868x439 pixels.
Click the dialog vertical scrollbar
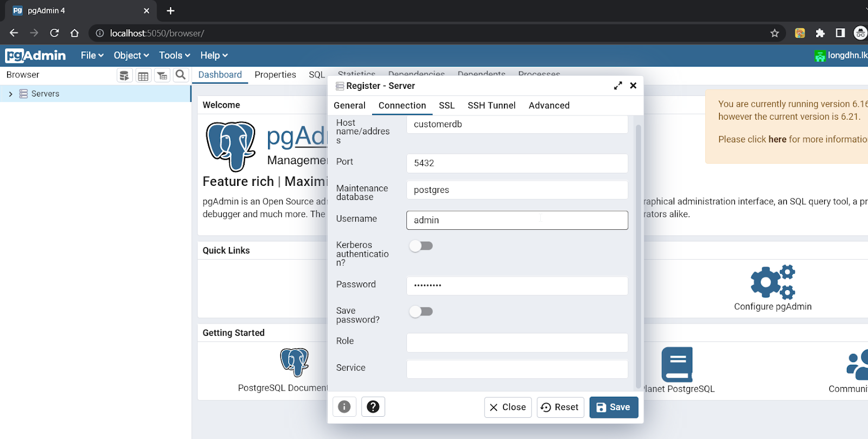point(638,256)
